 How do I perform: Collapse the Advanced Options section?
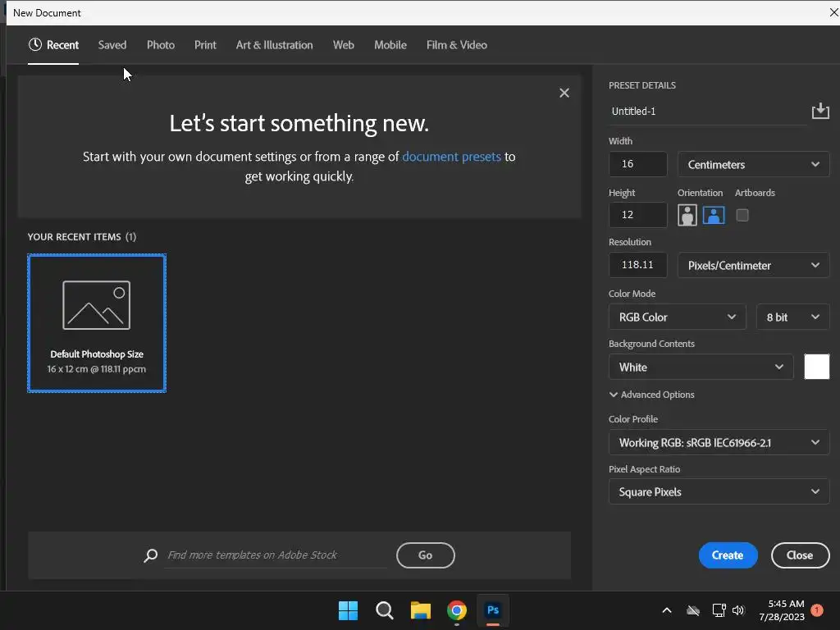651,395
